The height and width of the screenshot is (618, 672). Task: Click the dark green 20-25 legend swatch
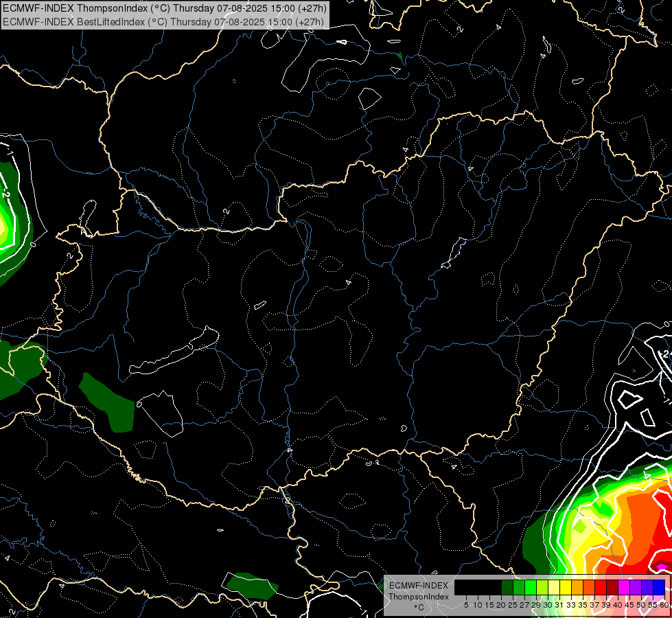[x=507, y=588]
